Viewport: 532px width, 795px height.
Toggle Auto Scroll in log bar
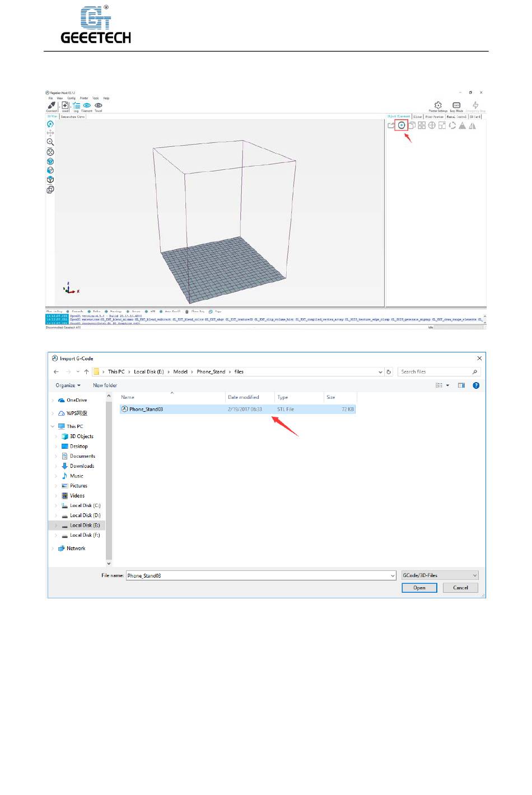170,312
